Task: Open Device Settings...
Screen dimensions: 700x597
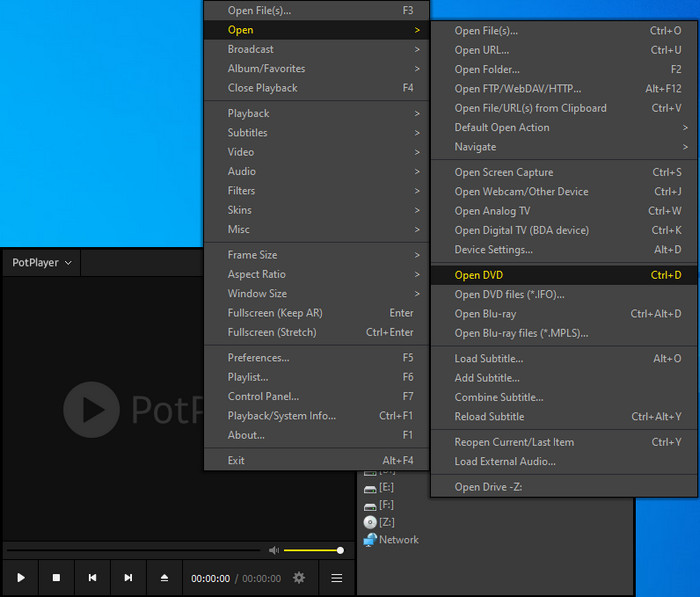Action: [564, 250]
